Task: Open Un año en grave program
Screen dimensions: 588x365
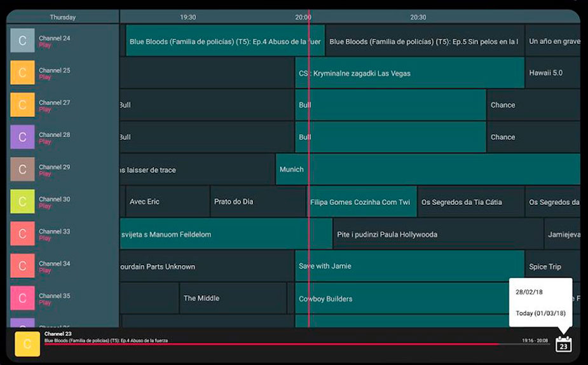Action: click(553, 41)
